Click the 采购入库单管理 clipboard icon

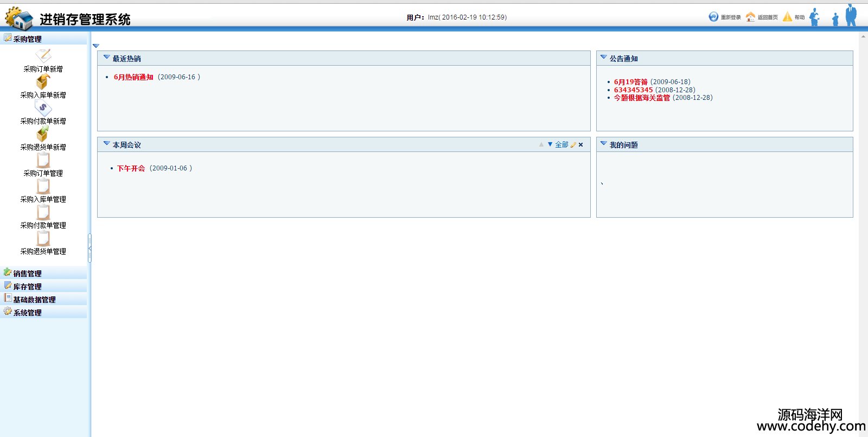[43, 187]
